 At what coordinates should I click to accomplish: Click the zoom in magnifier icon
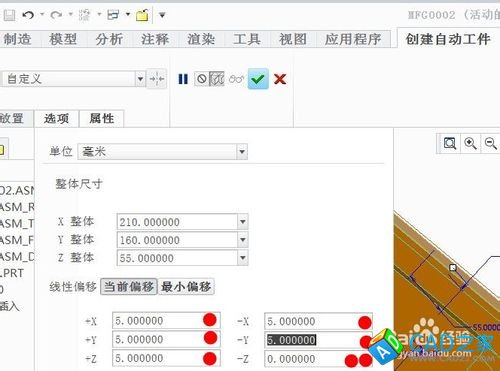point(470,143)
